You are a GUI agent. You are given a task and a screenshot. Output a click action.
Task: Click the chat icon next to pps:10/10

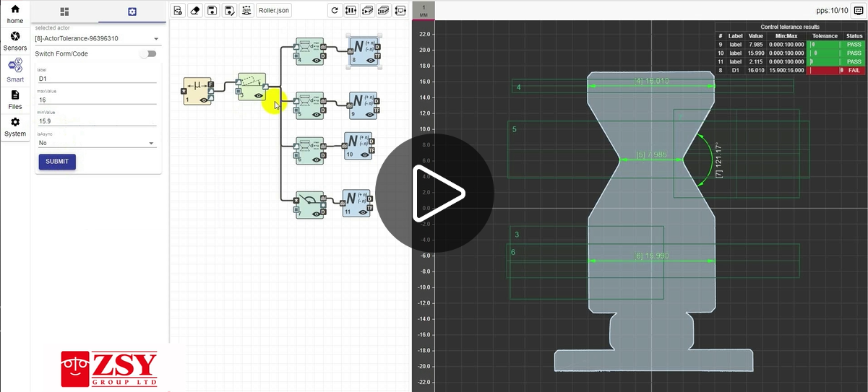coord(857,11)
